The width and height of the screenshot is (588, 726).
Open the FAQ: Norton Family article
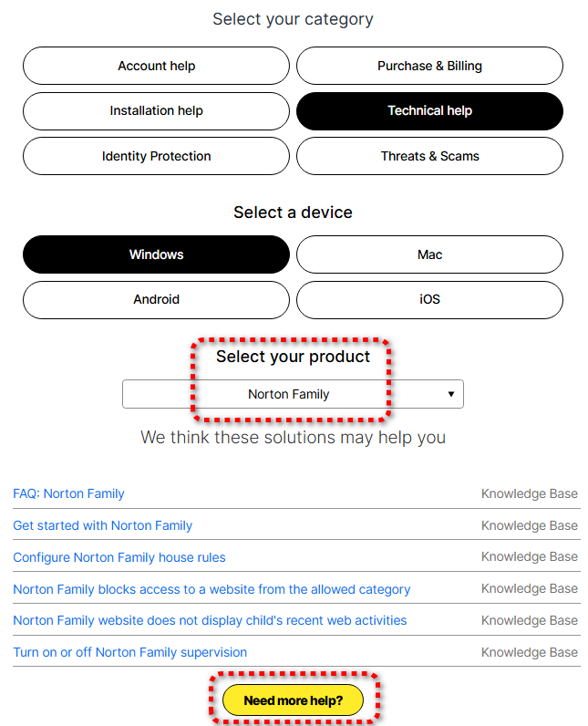[68, 493]
